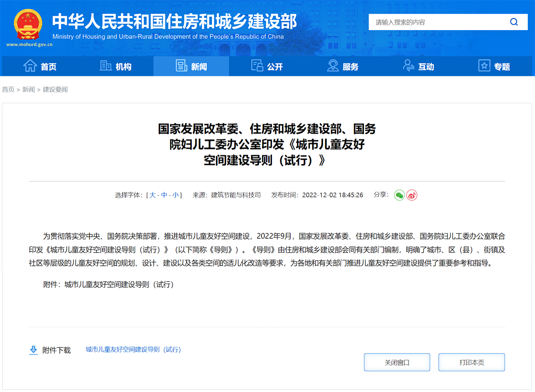The width and height of the screenshot is (535, 392).
Task: Click the search magnifier icon
Action: pyautogui.click(x=514, y=22)
